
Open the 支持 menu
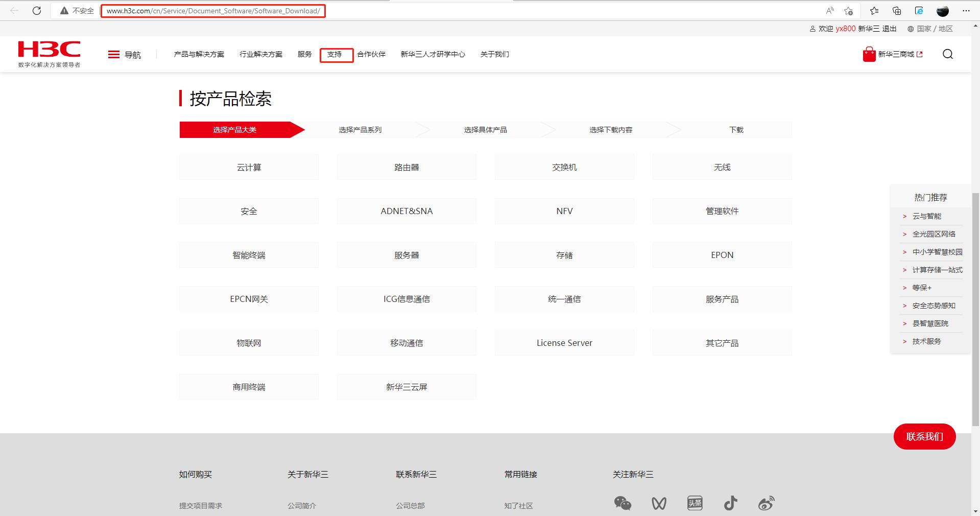click(x=334, y=54)
